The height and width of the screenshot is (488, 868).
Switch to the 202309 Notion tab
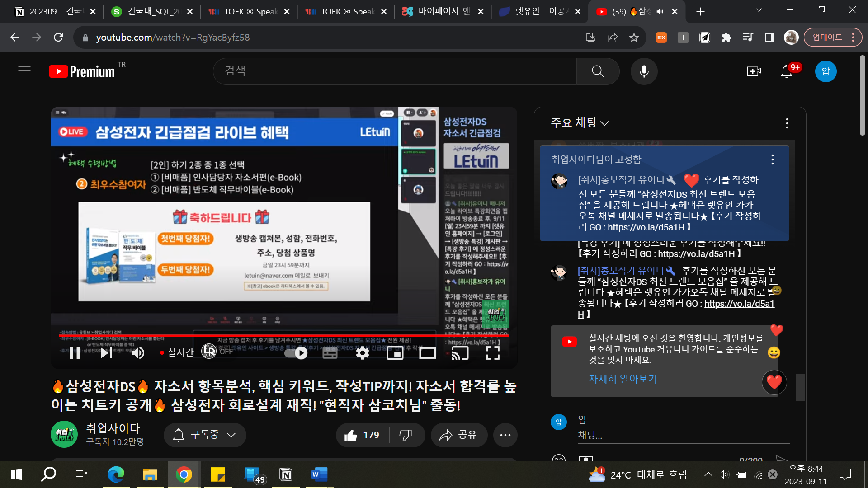tap(54, 12)
